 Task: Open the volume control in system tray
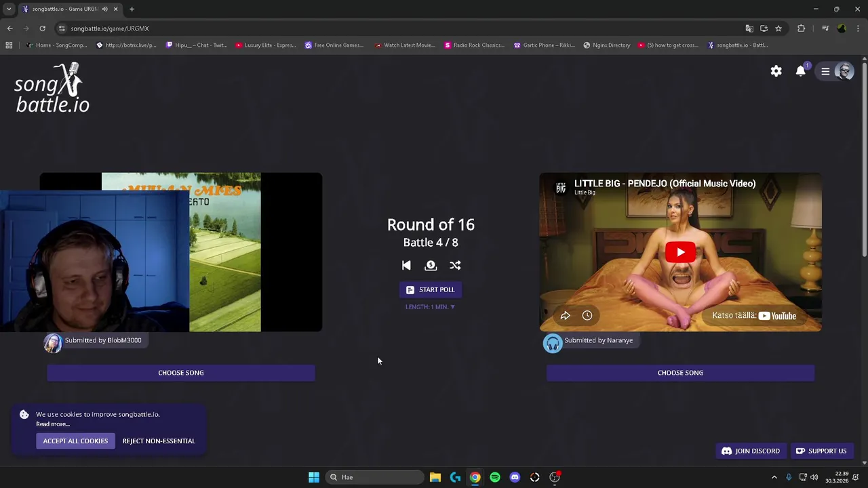click(x=814, y=477)
